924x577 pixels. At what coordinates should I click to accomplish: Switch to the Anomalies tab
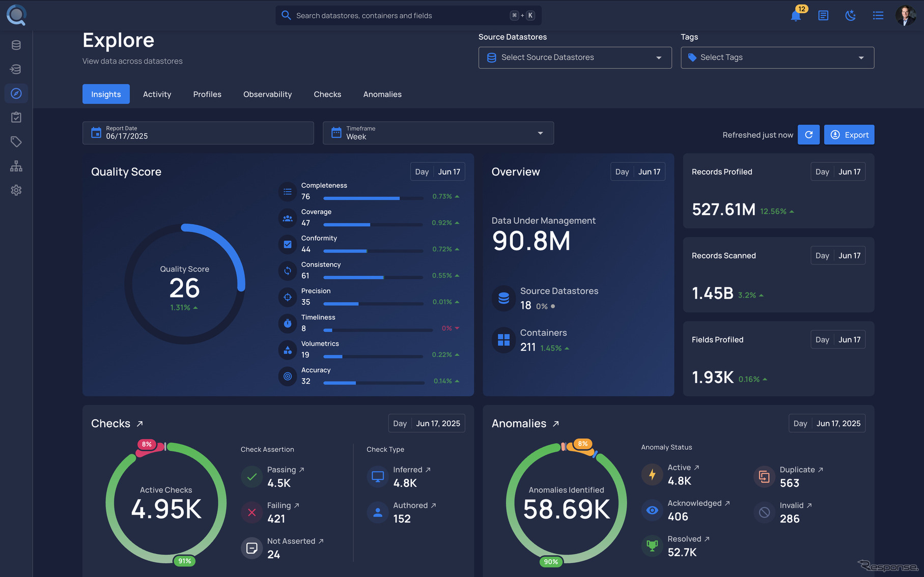(382, 94)
